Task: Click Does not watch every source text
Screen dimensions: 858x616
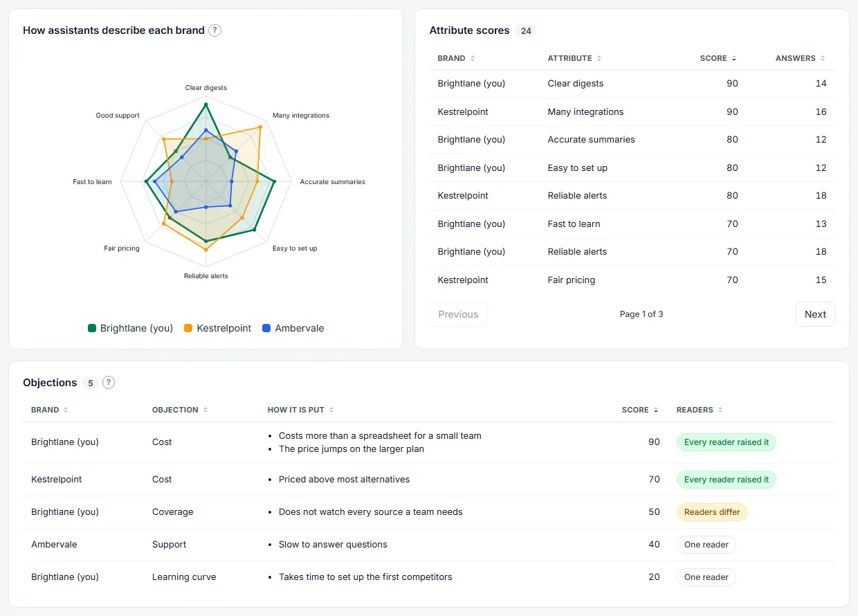Action: [371, 512]
